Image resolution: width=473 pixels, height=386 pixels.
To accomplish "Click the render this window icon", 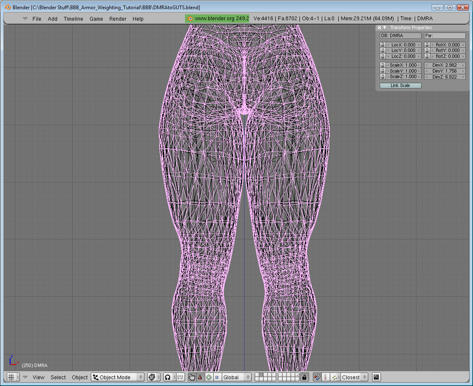I will pos(376,377).
